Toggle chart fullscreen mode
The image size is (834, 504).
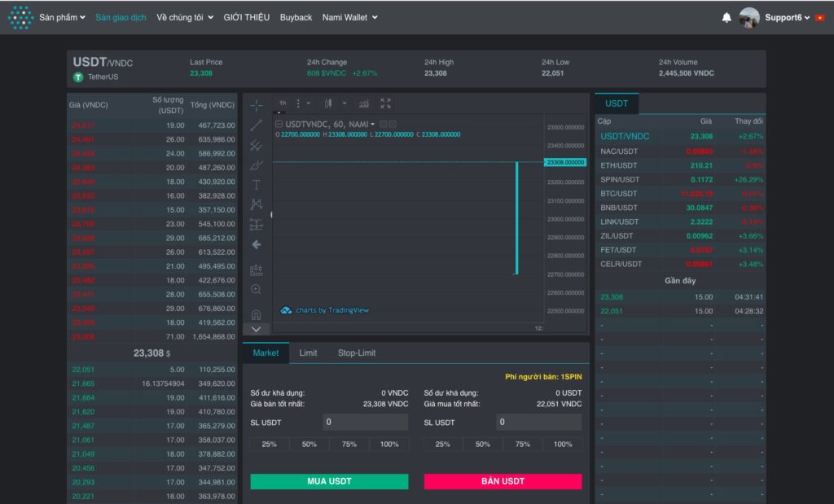385,103
